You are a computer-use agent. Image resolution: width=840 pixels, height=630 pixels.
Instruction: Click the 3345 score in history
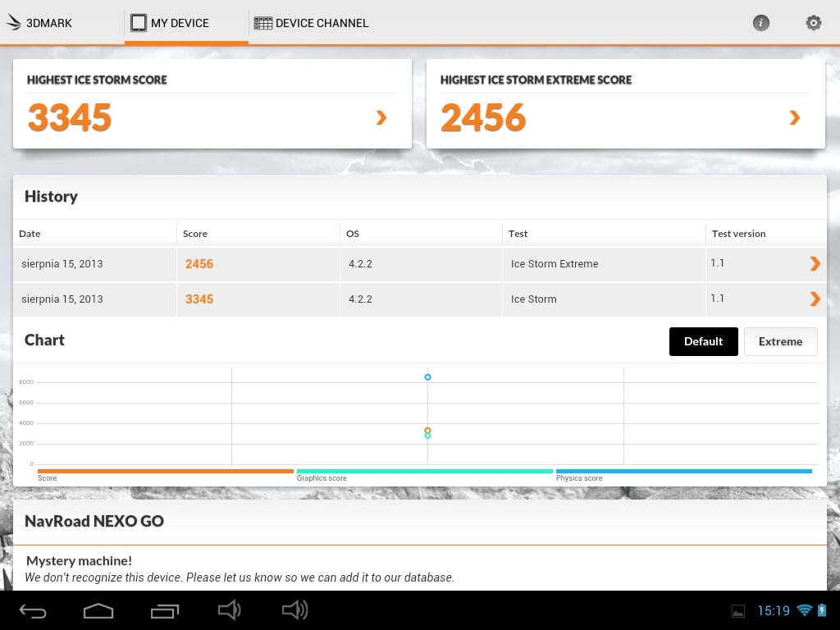[x=199, y=299]
